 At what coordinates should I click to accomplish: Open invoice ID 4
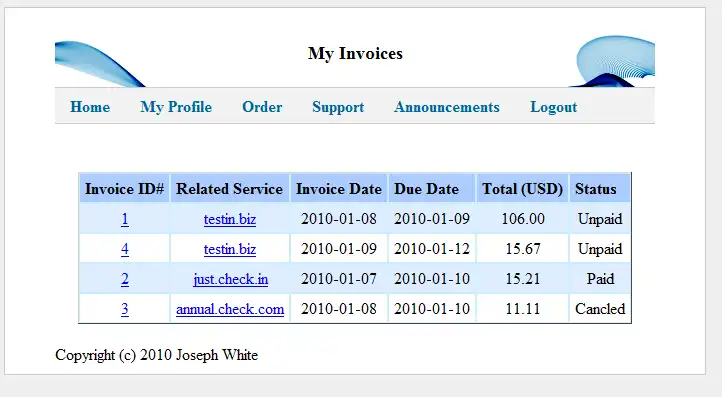(x=125, y=249)
